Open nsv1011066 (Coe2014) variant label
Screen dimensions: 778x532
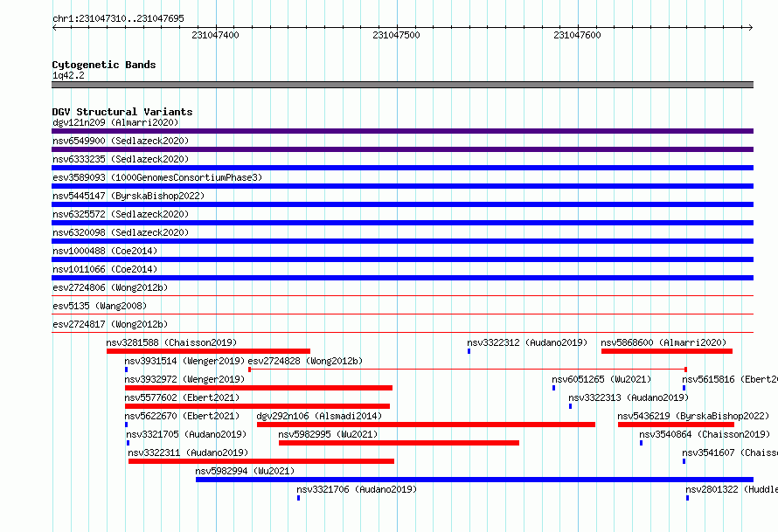click(105, 269)
